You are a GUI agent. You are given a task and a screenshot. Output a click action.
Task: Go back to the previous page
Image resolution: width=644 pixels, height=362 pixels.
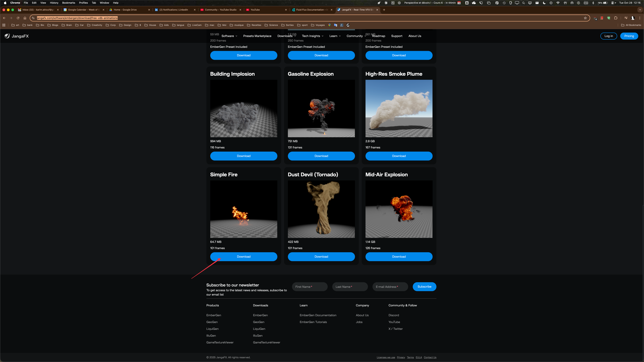(x=4, y=18)
